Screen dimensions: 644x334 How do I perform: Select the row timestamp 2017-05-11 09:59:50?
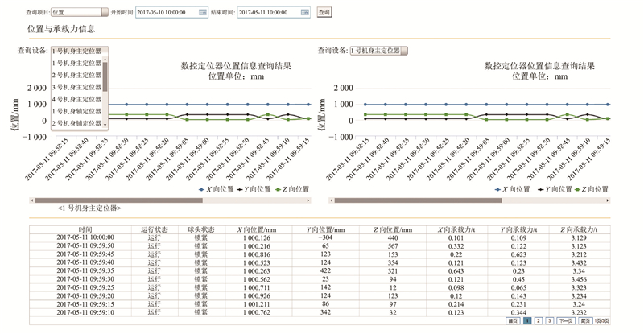[x=85, y=245]
